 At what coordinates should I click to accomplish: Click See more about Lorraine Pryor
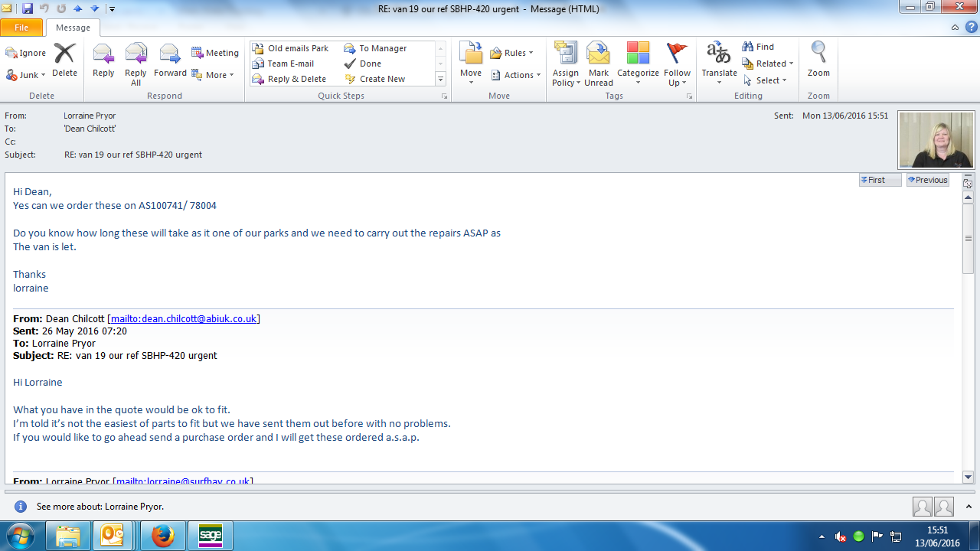tap(100, 507)
